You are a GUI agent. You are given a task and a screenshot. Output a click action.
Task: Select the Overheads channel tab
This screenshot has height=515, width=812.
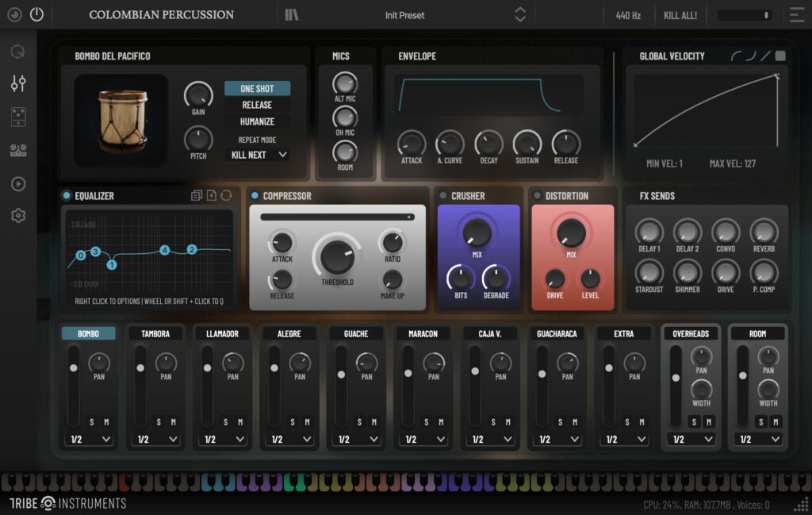pyautogui.click(x=691, y=333)
